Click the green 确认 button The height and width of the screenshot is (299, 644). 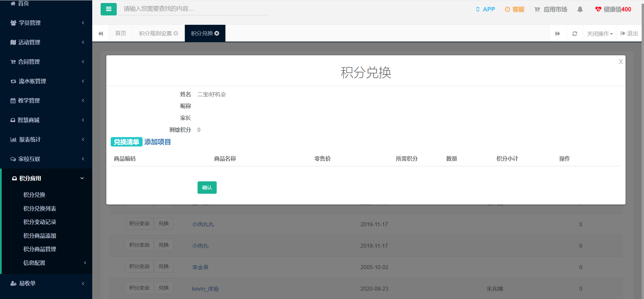tap(207, 187)
